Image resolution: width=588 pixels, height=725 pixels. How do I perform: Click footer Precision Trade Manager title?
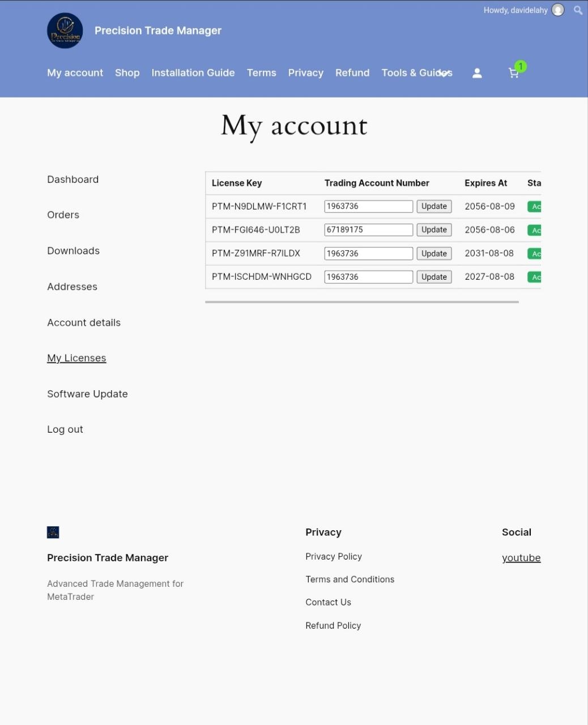[108, 557]
